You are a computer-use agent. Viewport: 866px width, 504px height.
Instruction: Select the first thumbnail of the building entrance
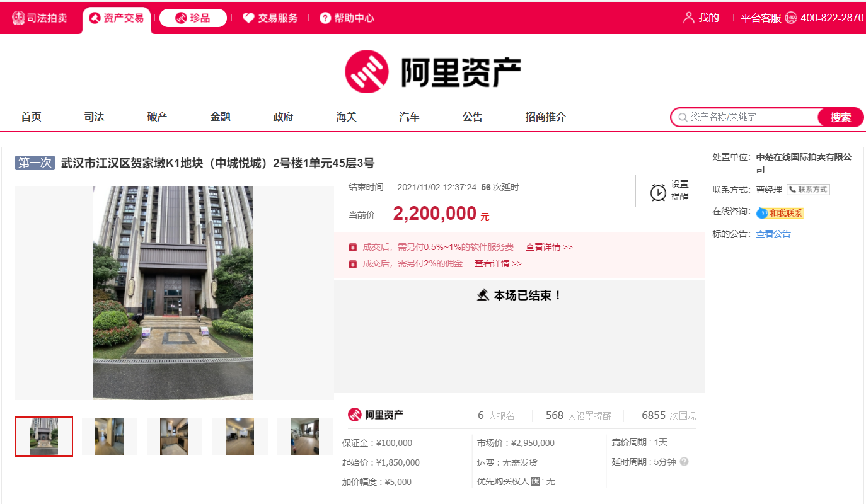coord(44,437)
